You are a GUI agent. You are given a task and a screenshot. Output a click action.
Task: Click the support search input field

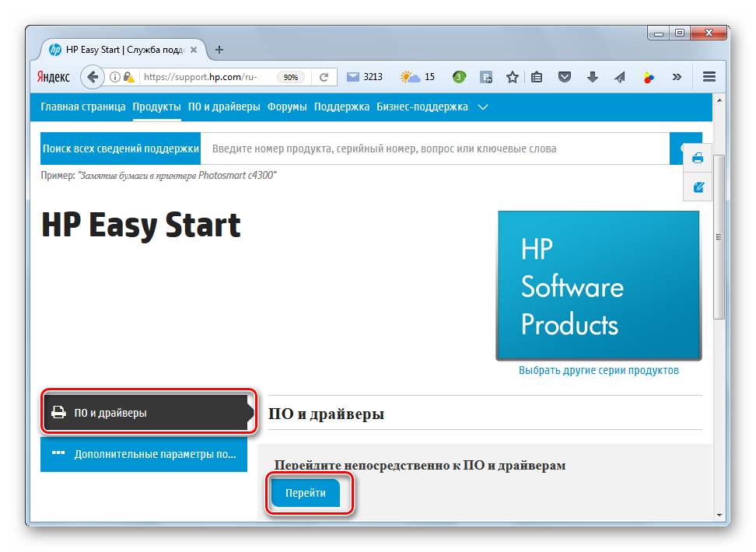[x=436, y=148]
